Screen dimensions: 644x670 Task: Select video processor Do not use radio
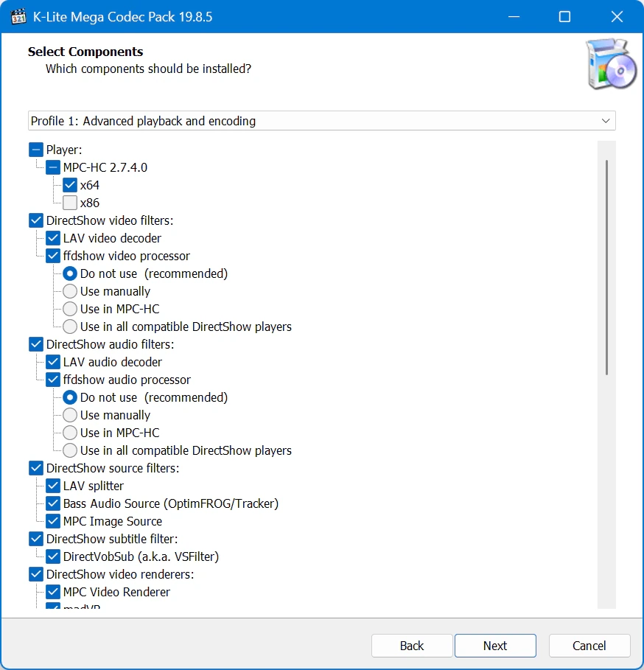(x=70, y=273)
